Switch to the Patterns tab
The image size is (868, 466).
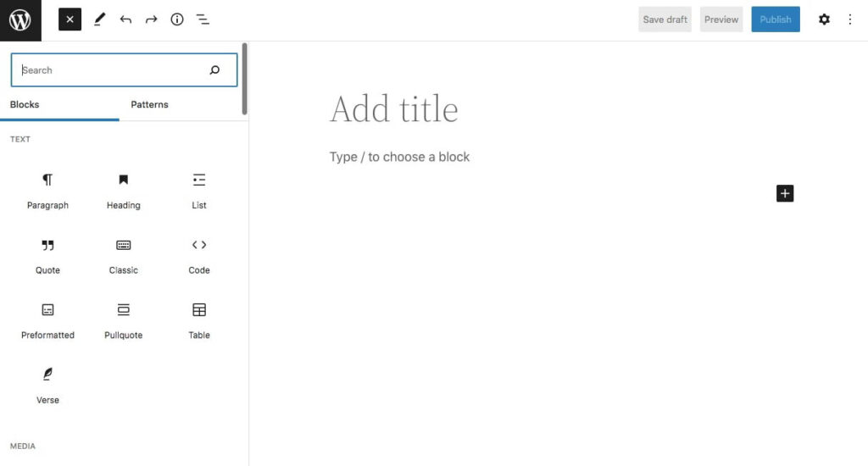(x=149, y=105)
